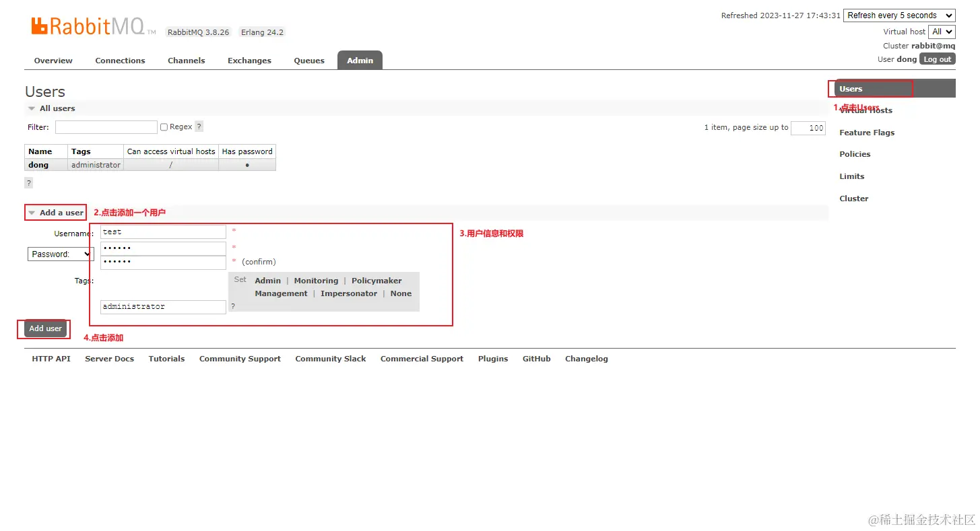Set the Monitoring tag

coord(316,281)
